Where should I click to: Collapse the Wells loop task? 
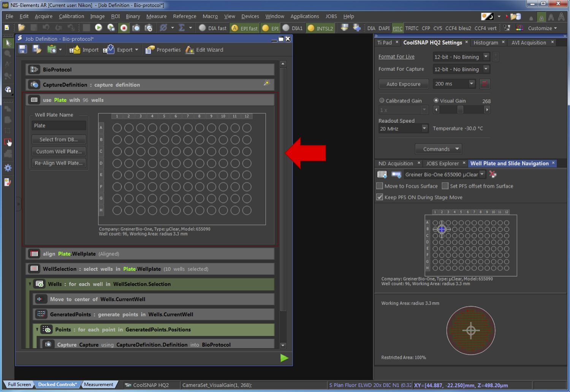(30, 284)
